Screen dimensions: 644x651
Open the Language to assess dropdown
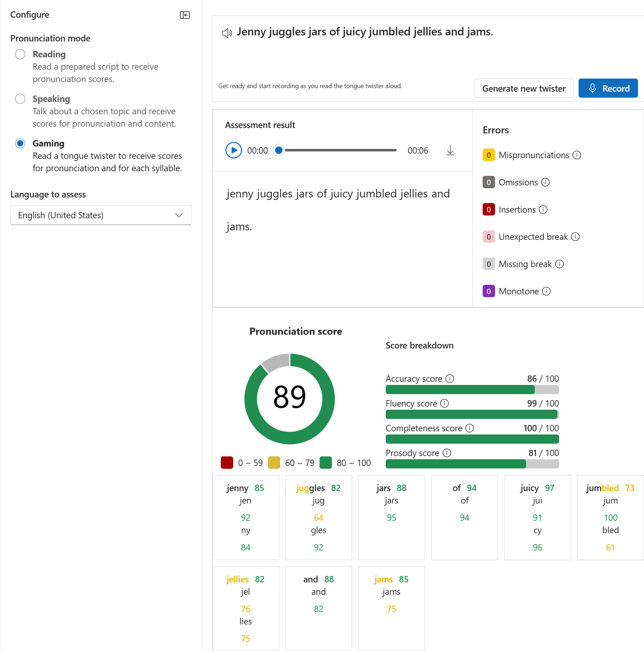coord(101,215)
